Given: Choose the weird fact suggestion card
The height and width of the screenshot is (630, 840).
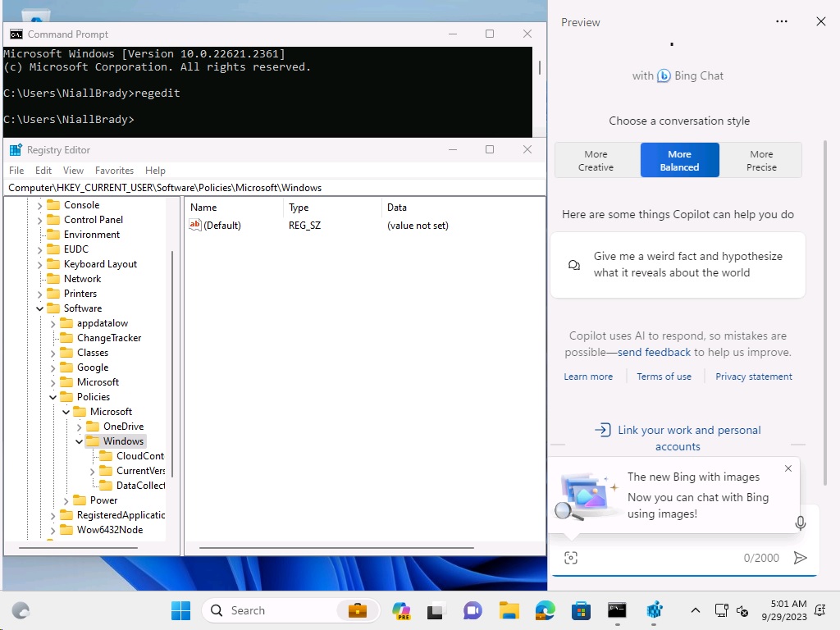Looking at the screenshot, I should pos(678,265).
